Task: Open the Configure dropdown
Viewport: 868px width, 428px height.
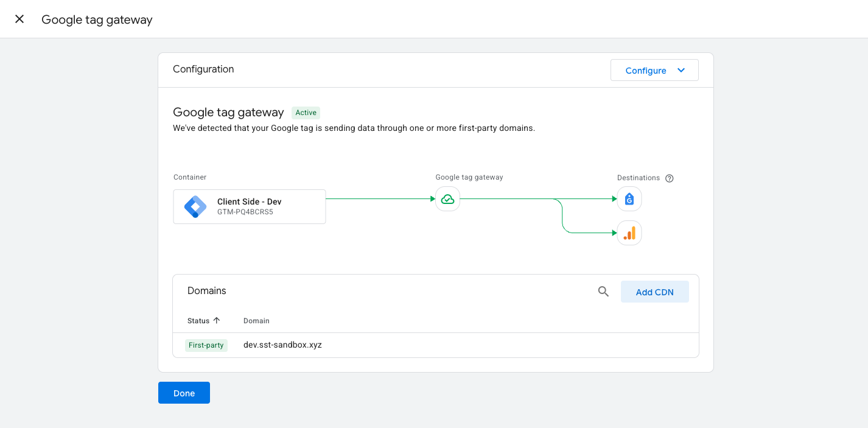Action: coord(654,70)
